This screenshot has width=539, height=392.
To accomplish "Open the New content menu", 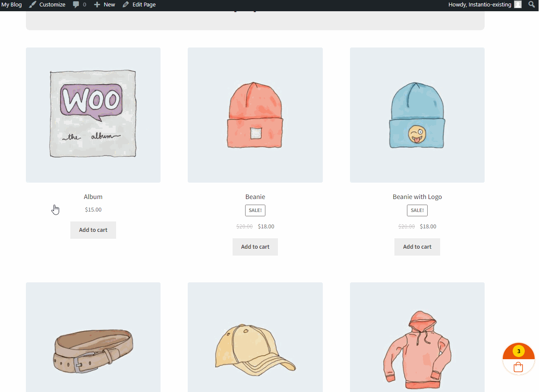I will point(104,5).
